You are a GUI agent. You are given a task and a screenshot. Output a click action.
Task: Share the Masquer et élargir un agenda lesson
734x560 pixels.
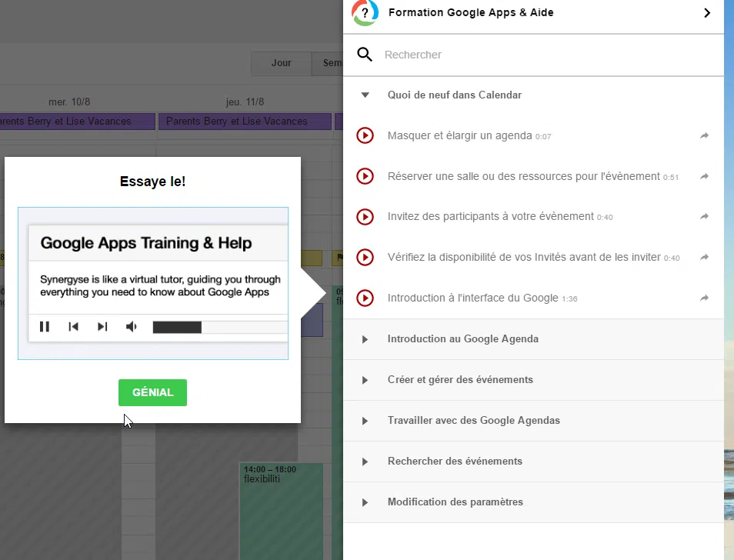pos(704,135)
